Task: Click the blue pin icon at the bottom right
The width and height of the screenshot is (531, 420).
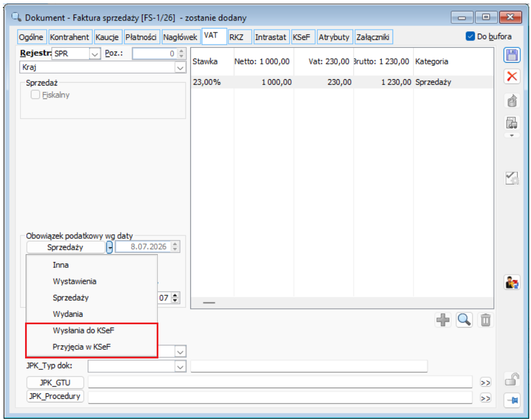Action: coord(512,401)
